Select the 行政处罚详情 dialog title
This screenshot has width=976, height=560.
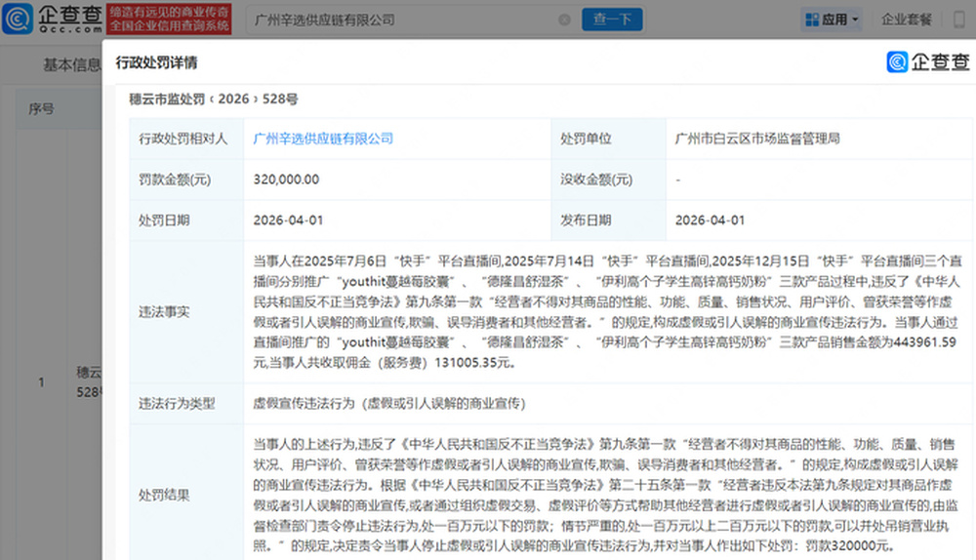[x=156, y=62]
